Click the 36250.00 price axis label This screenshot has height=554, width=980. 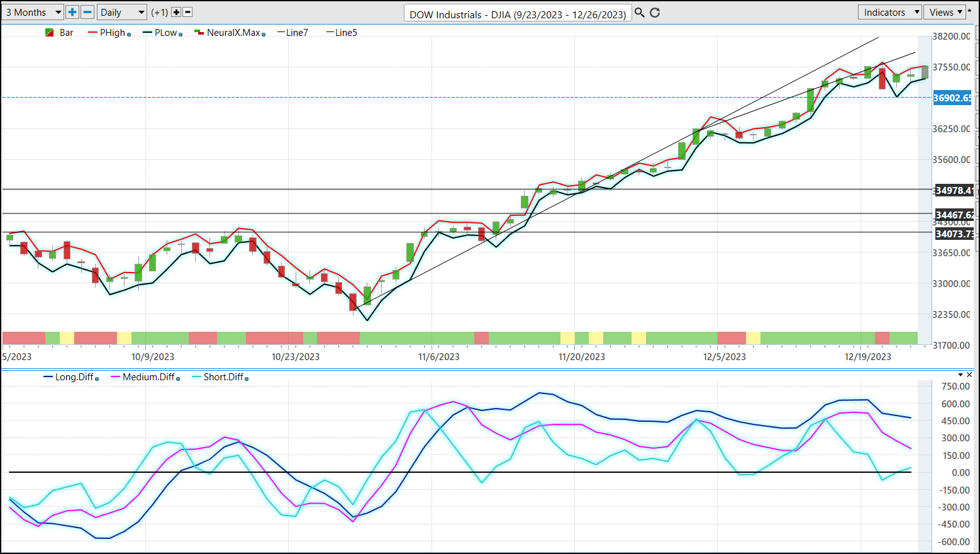(x=952, y=129)
